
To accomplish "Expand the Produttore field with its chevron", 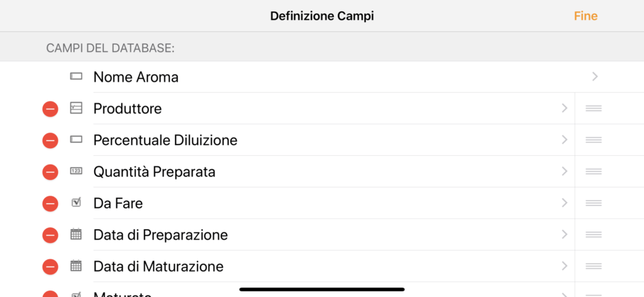I will 564,108.
